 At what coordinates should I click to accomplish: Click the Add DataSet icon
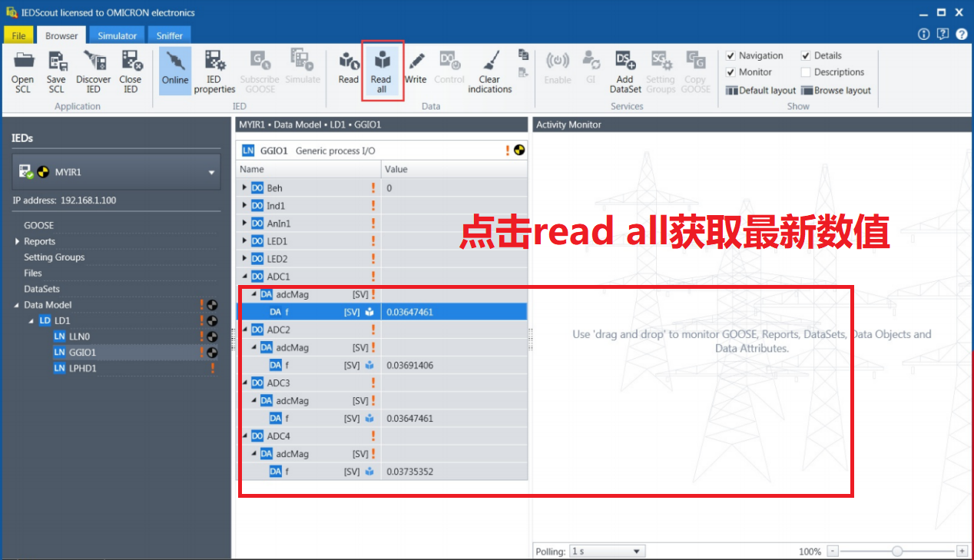click(625, 61)
